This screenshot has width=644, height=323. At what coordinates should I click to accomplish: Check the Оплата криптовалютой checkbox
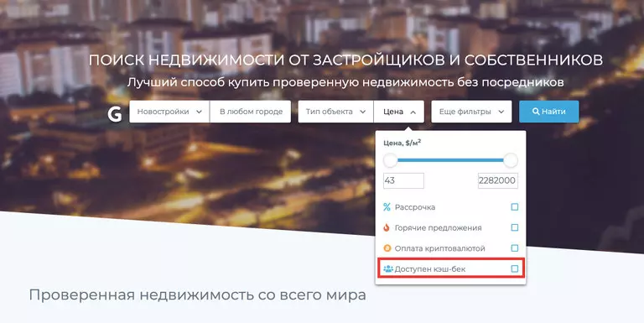[x=515, y=248]
